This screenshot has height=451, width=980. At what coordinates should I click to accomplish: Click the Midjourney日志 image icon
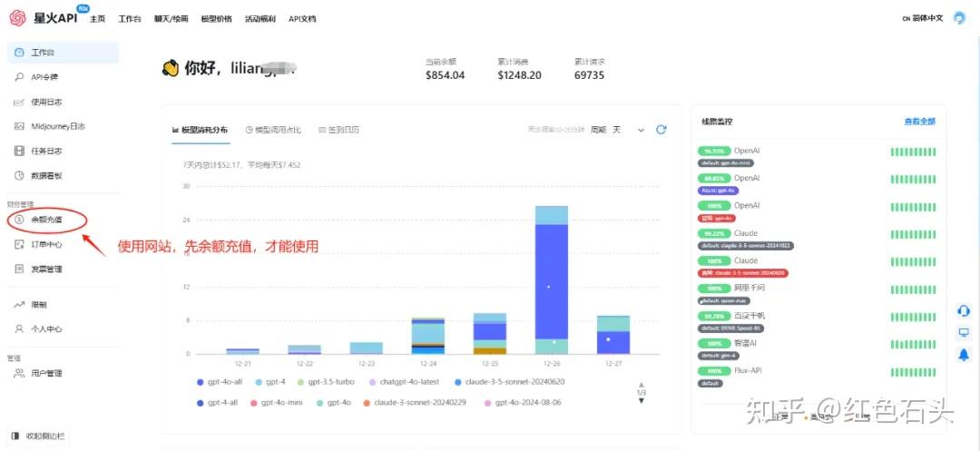(19, 126)
